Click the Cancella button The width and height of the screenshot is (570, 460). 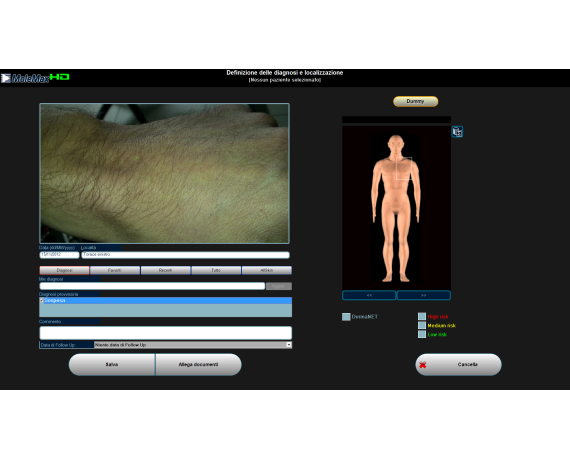pos(458,364)
